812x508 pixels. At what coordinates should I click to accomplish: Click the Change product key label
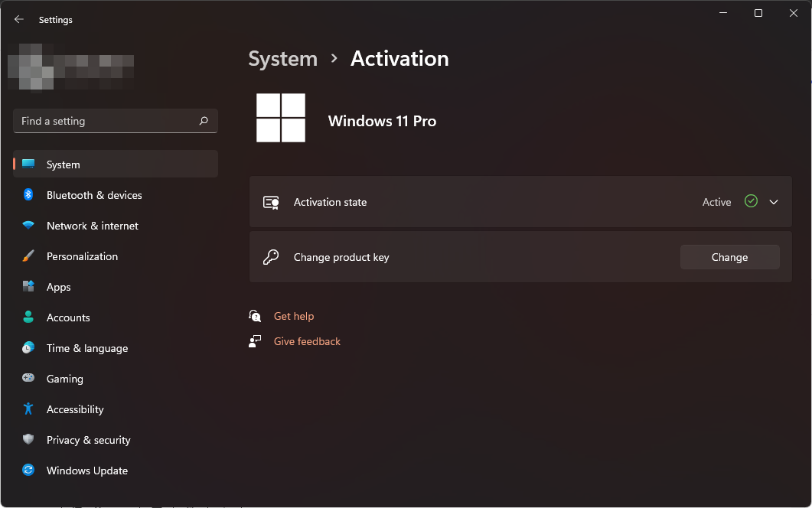click(341, 257)
